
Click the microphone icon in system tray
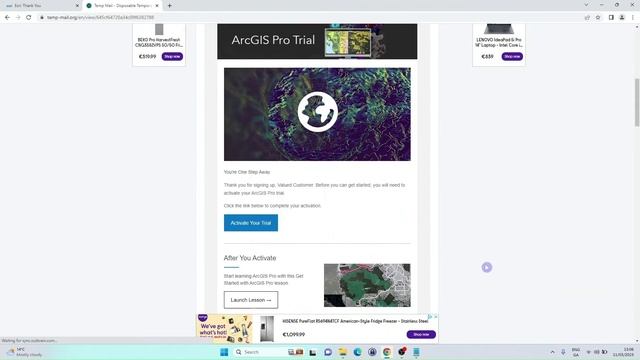(x=563, y=352)
